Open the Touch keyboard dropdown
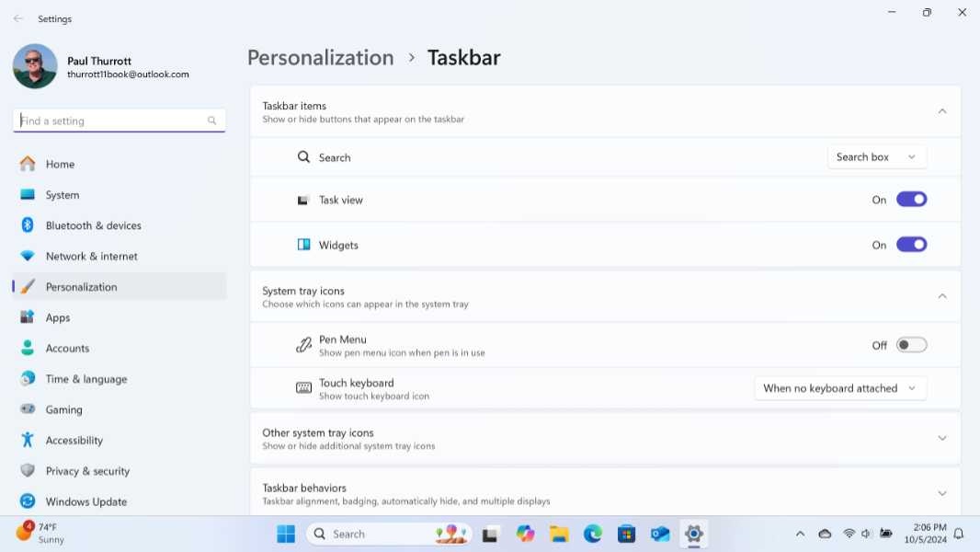 tap(840, 388)
